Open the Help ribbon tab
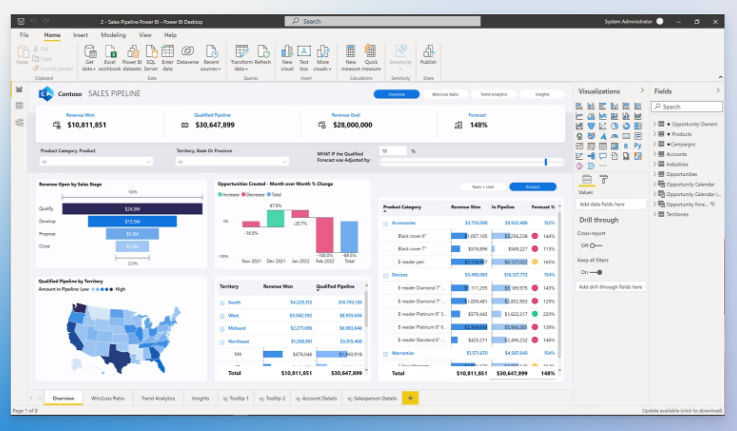This screenshot has width=737, height=431. coord(170,35)
